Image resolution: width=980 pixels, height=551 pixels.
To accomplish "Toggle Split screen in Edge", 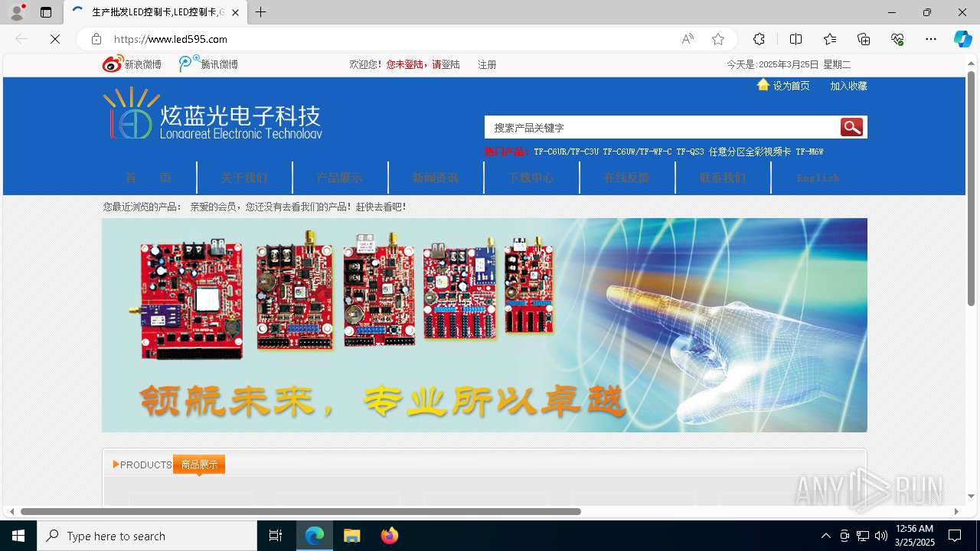I will (795, 39).
